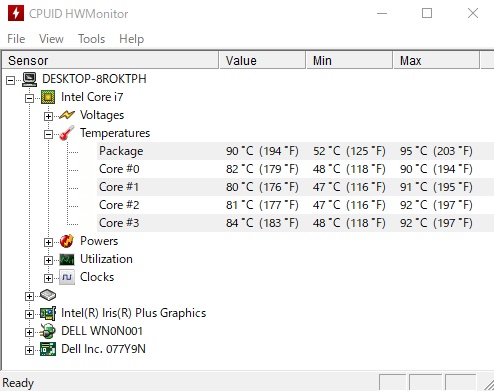This screenshot has height=391, width=494.
Task: Click the Temperatures thermometer icon
Action: [67, 133]
